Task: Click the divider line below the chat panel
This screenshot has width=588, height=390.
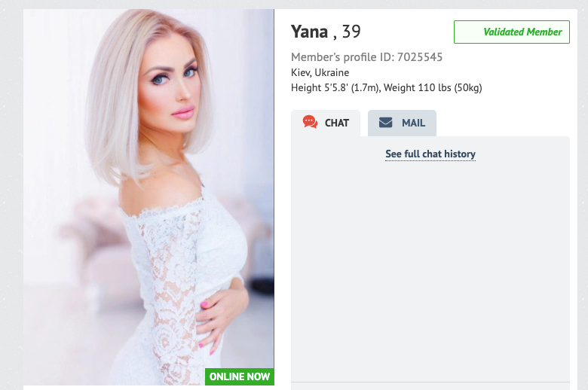Action: point(430,382)
